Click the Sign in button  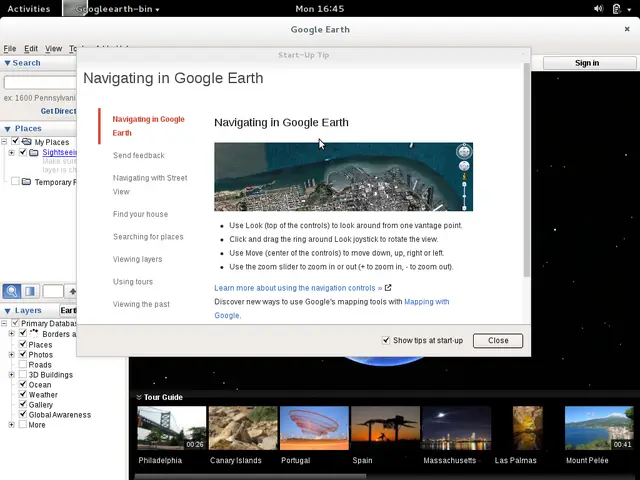point(589,63)
